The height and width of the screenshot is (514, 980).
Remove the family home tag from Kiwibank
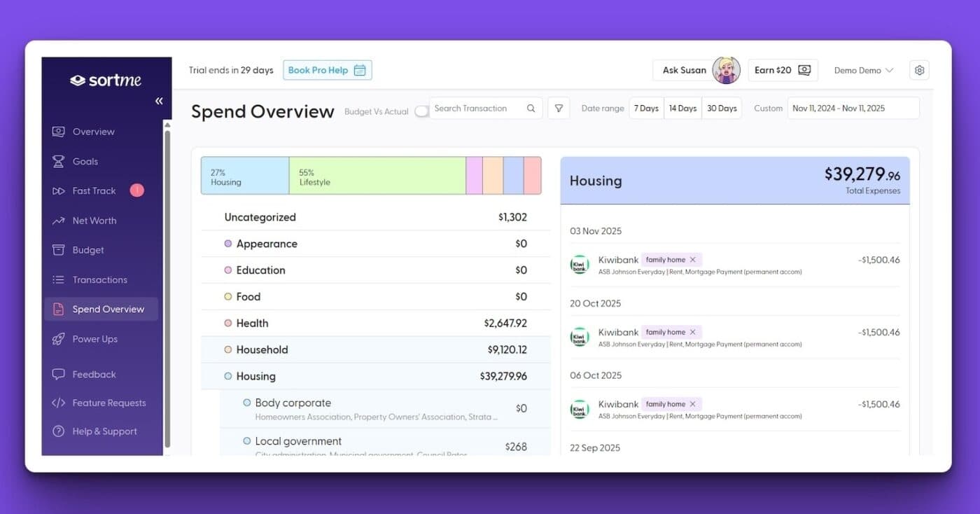(x=692, y=259)
